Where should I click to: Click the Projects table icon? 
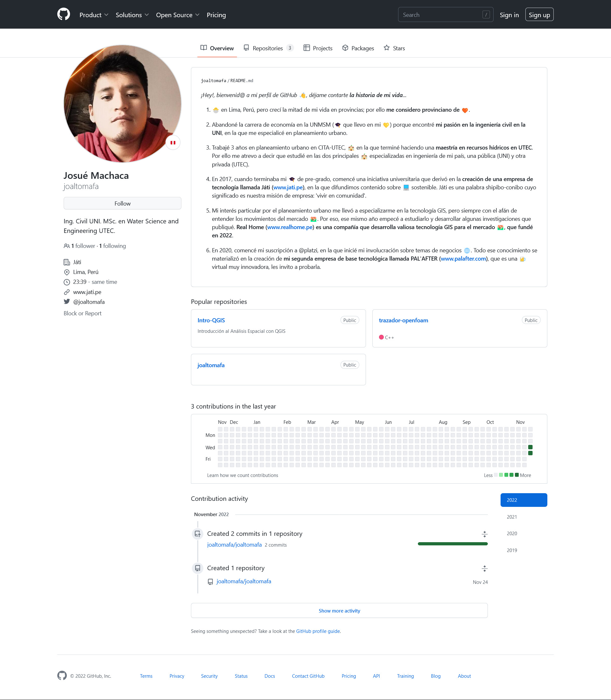click(306, 48)
